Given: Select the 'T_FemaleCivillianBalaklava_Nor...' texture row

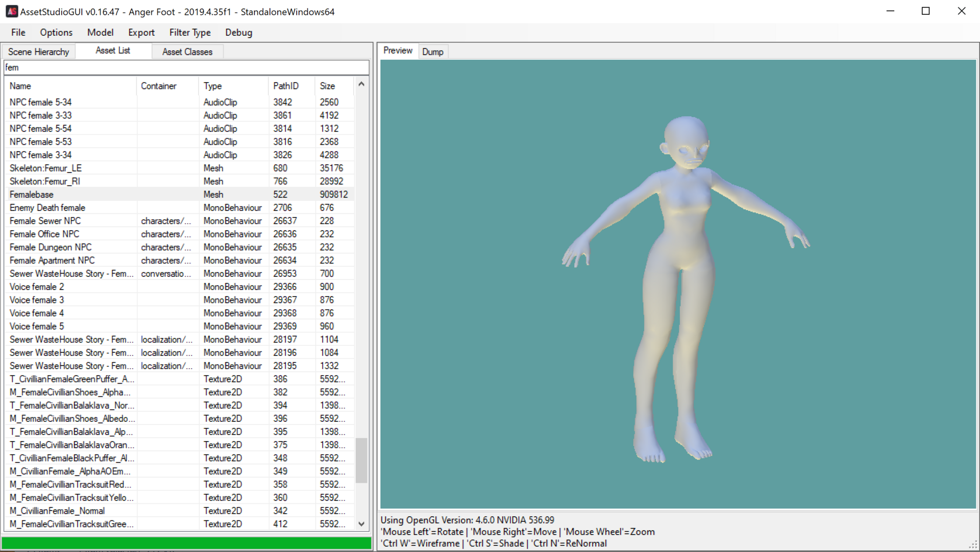Looking at the screenshot, I should [179, 405].
